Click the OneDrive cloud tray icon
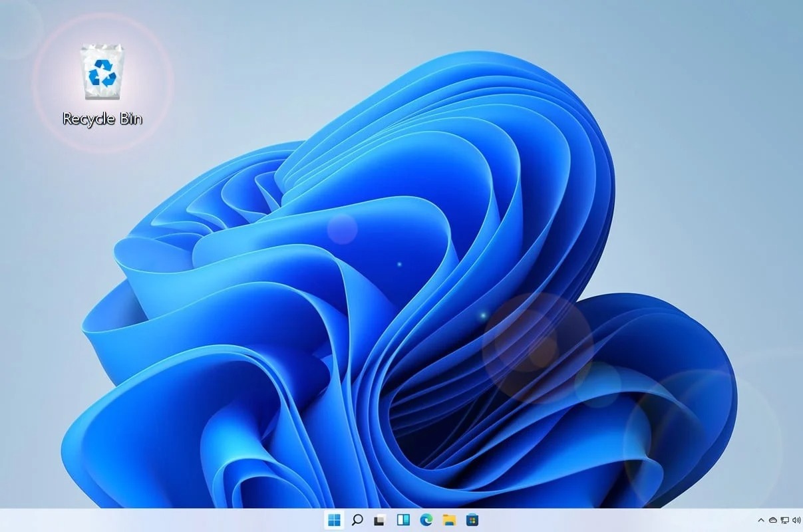The width and height of the screenshot is (803, 532). pos(773,520)
